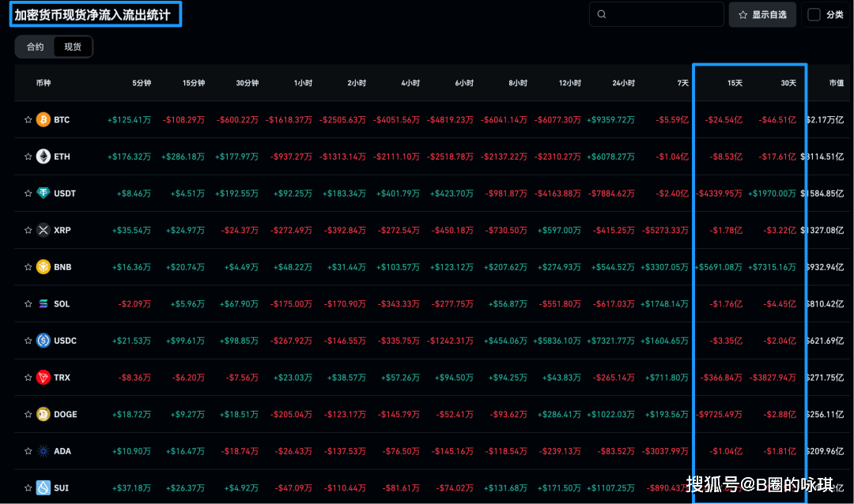This screenshot has width=854, height=504.
Task: Click into the search input field
Action: pyautogui.click(x=663, y=14)
